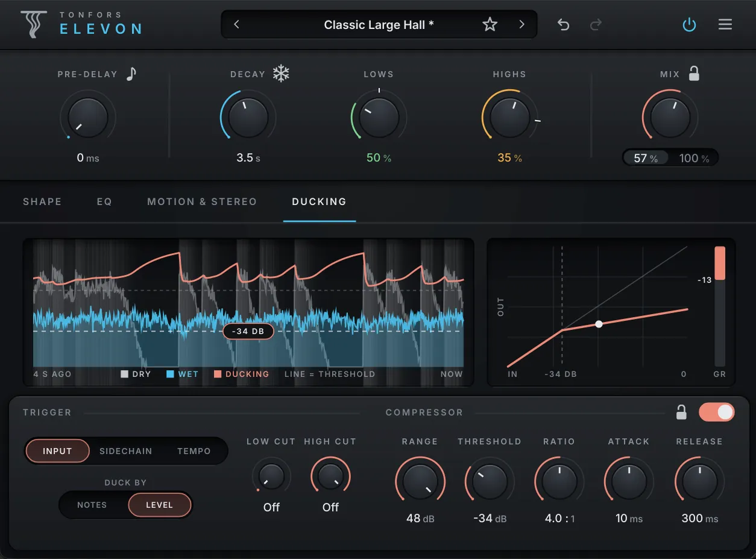756x559 pixels.
Task: Switch off the ducking enable toggle
Action: [716, 412]
